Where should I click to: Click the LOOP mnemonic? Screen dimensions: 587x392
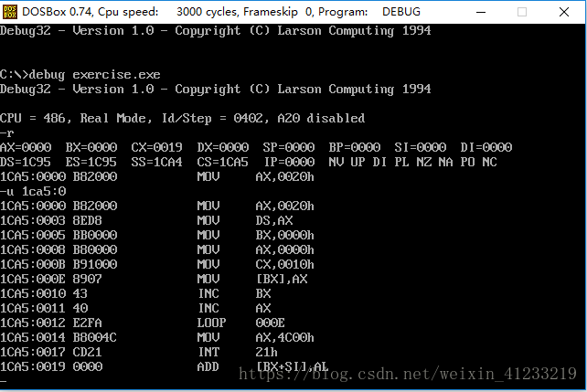click(x=212, y=323)
